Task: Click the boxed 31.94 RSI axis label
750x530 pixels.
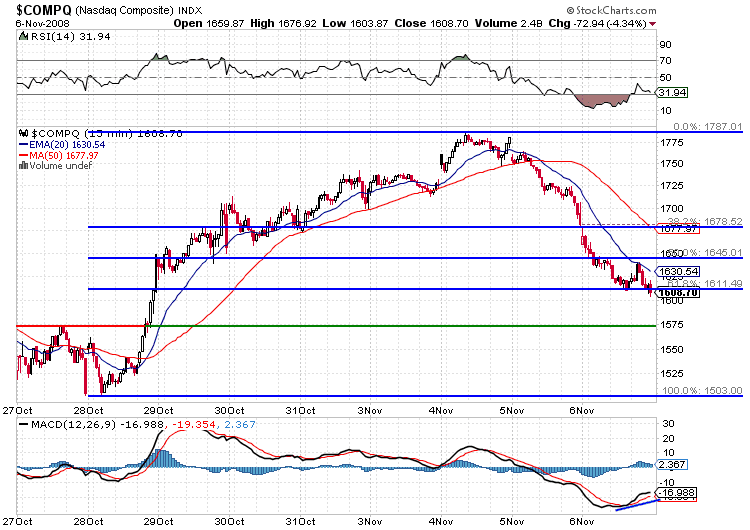Action: pyautogui.click(x=672, y=92)
